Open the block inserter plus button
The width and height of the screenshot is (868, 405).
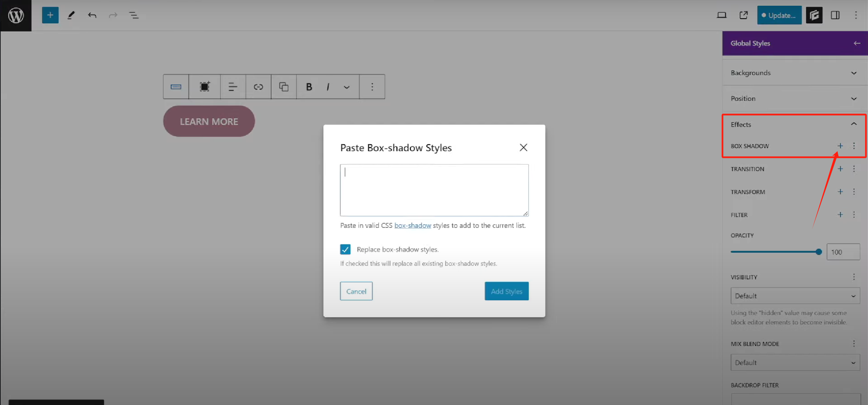point(50,15)
